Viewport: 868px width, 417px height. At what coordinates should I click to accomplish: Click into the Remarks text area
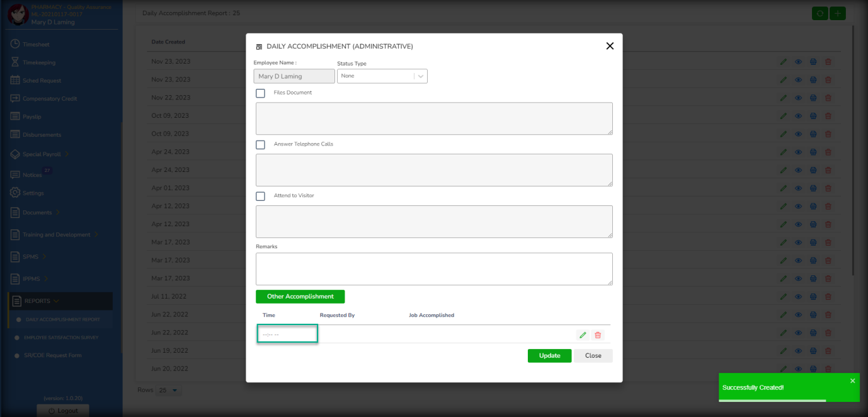coord(434,269)
